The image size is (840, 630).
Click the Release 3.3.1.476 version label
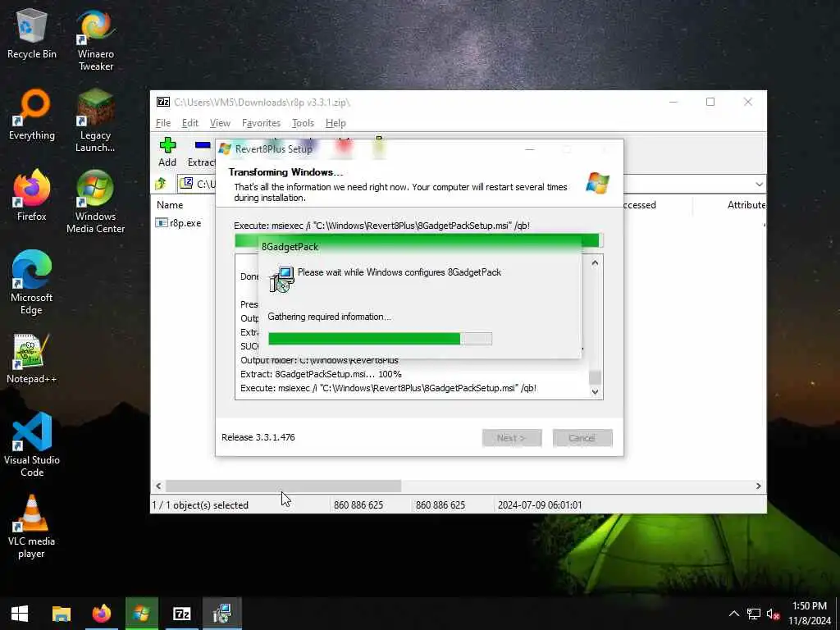tap(258, 437)
